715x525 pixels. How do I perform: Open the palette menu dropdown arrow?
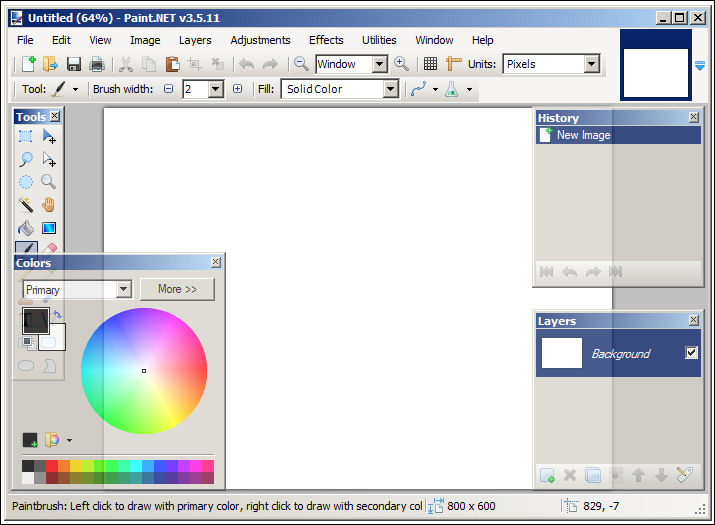pyautogui.click(x=69, y=440)
